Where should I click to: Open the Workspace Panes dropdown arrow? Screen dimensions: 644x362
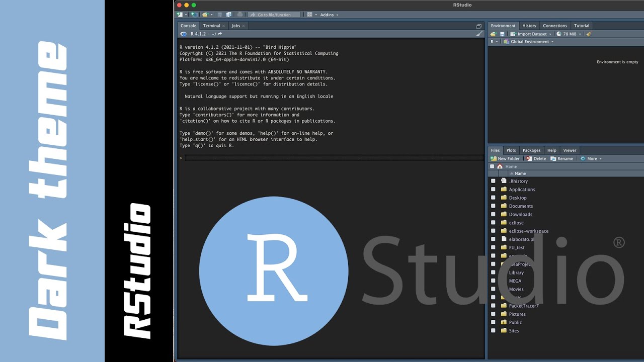(x=316, y=15)
